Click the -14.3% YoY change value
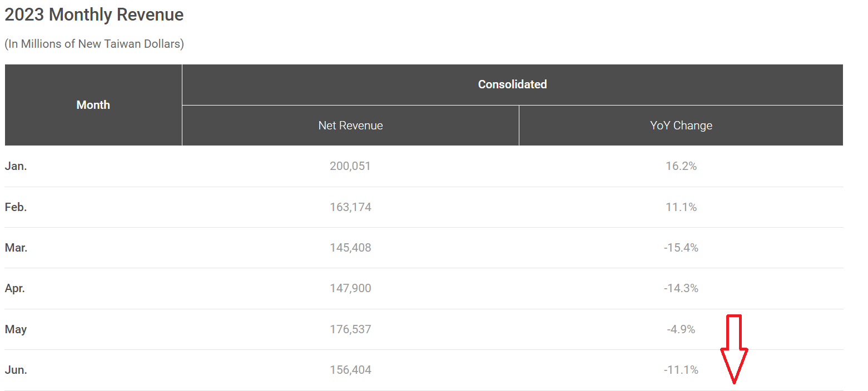Viewport: 868px width, 391px height. (x=681, y=288)
